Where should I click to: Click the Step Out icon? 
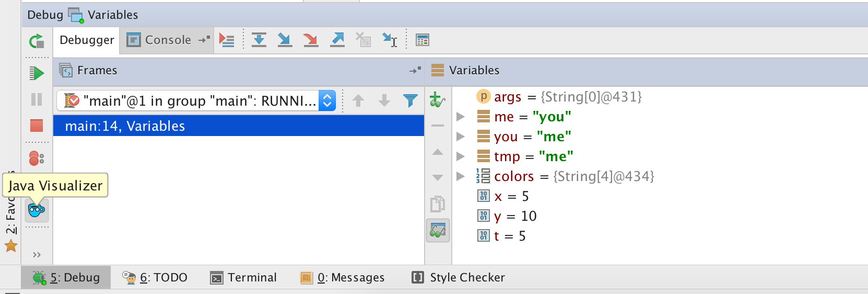(x=337, y=40)
